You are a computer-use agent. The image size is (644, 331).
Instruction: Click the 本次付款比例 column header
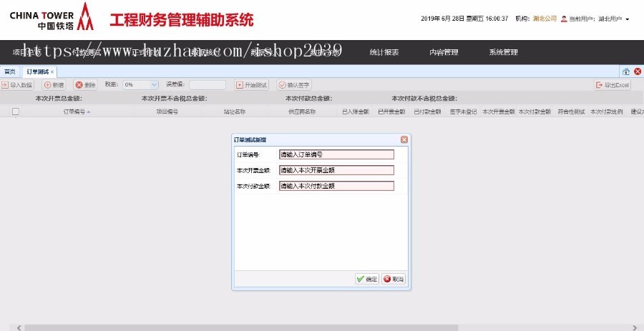(x=607, y=112)
